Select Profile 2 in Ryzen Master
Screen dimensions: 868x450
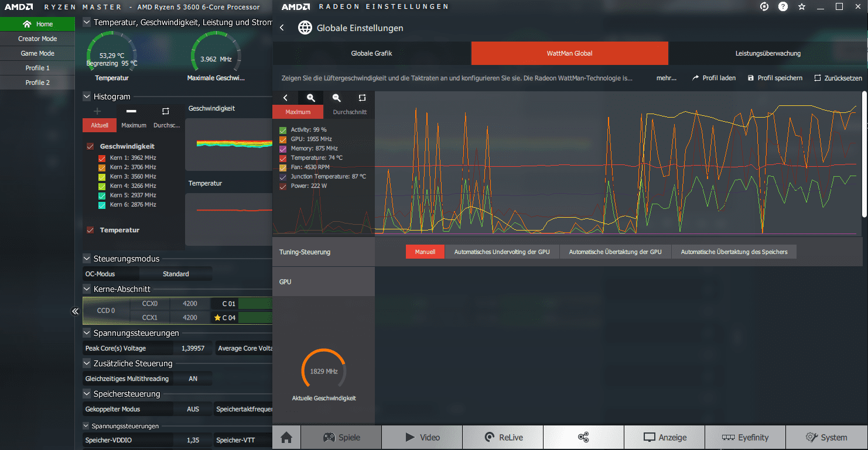pyautogui.click(x=37, y=83)
